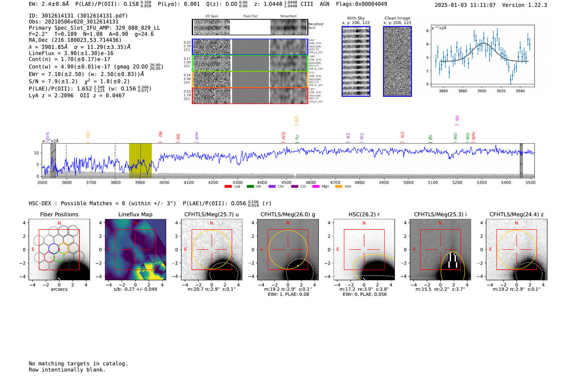
Task: Click the red Lyα legend swatch
Action: point(228,187)
